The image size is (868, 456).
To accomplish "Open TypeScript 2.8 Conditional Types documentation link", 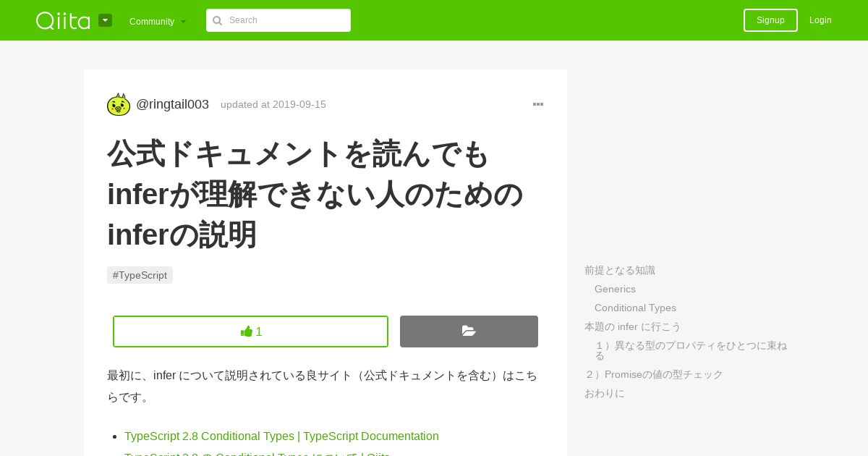I will (x=281, y=436).
